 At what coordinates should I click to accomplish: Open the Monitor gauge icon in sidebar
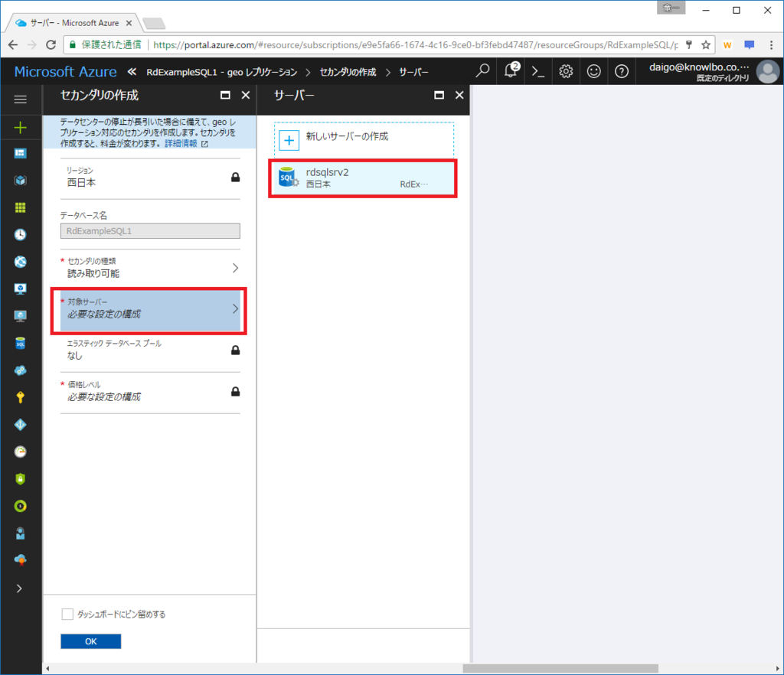coord(21,452)
